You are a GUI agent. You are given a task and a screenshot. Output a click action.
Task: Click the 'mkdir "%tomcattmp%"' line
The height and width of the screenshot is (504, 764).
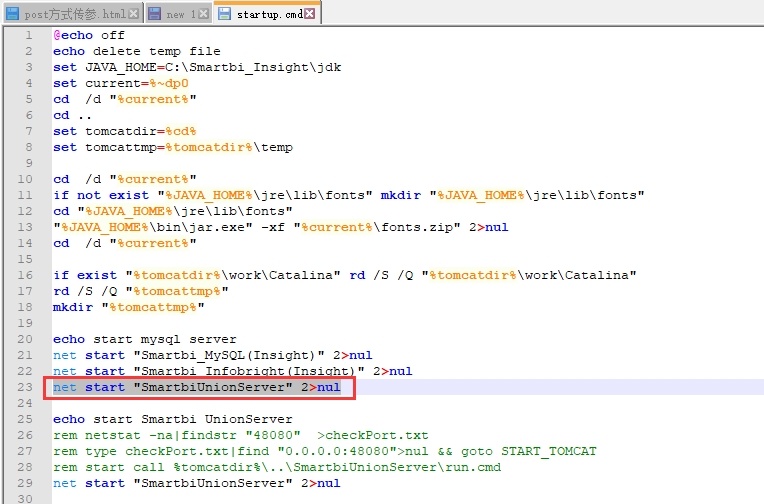point(129,308)
